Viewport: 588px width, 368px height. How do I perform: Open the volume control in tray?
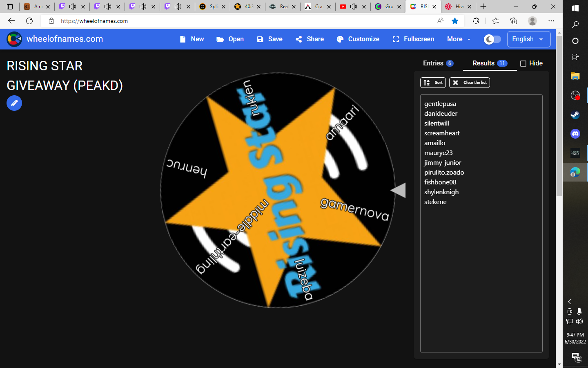click(x=579, y=321)
